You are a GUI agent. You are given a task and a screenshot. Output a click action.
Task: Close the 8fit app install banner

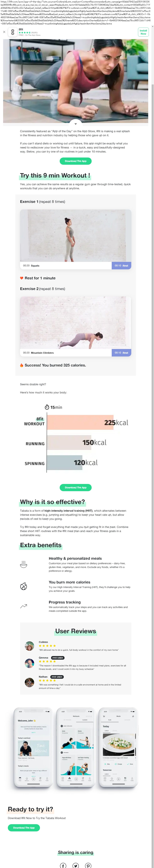click(x=4, y=32)
